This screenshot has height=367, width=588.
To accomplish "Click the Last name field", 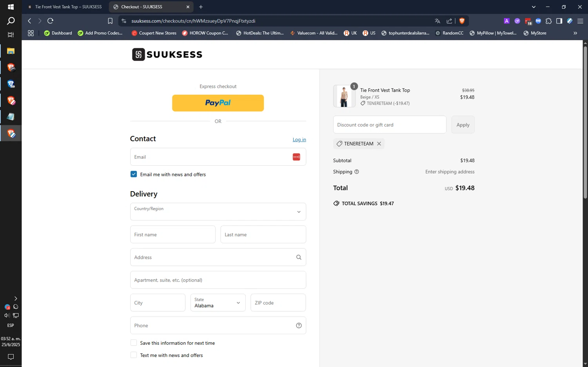I will pyautogui.click(x=263, y=235).
